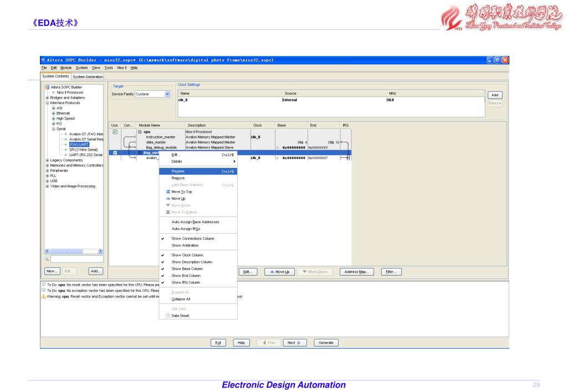
Task: Click the bullet beside Avalon-ST JTAG Interface
Action: pyautogui.click(x=65, y=134)
